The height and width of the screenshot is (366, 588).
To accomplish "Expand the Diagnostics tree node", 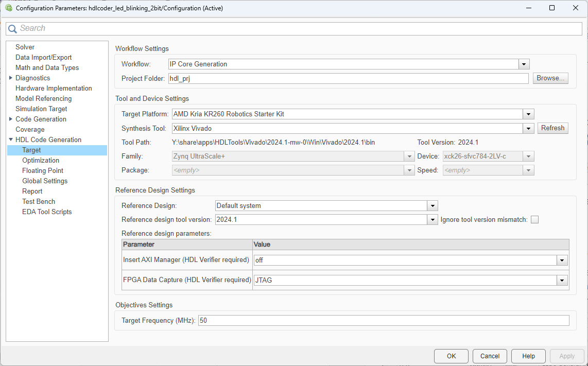I will coord(11,78).
